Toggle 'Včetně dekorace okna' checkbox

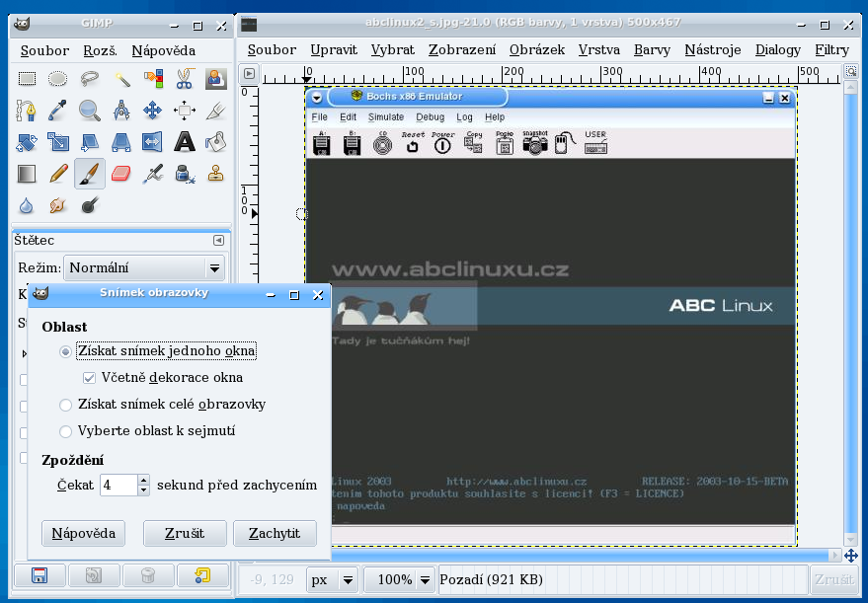(x=89, y=378)
